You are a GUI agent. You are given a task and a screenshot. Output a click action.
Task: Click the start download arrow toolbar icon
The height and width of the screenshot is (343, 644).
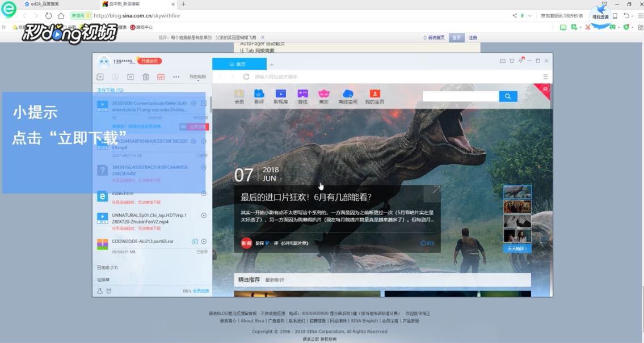pos(115,77)
